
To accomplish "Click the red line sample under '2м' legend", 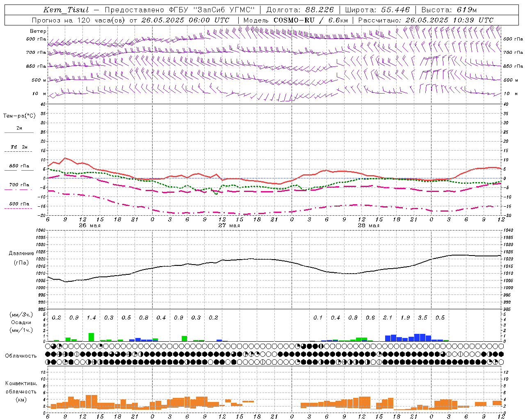I will [x=19, y=133].
